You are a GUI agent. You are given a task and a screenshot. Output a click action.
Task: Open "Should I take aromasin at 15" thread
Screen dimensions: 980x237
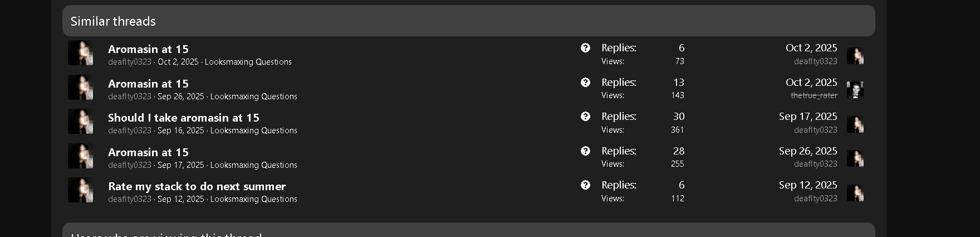(x=183, y=118)
